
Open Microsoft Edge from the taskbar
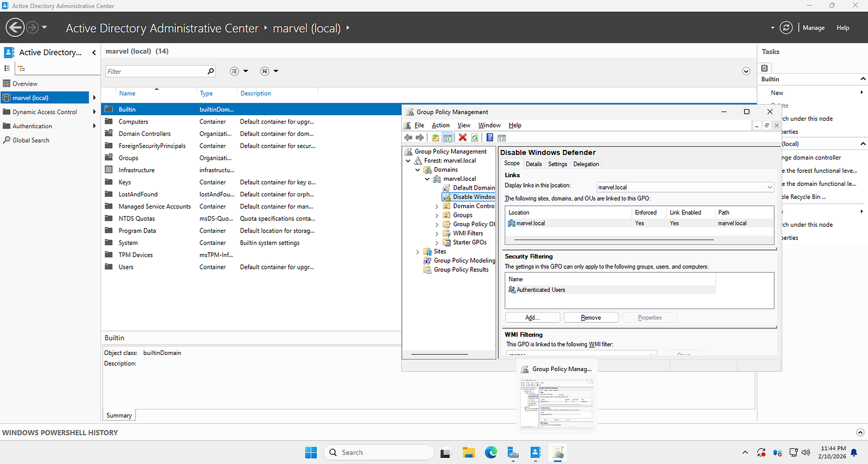pos(490,452)
